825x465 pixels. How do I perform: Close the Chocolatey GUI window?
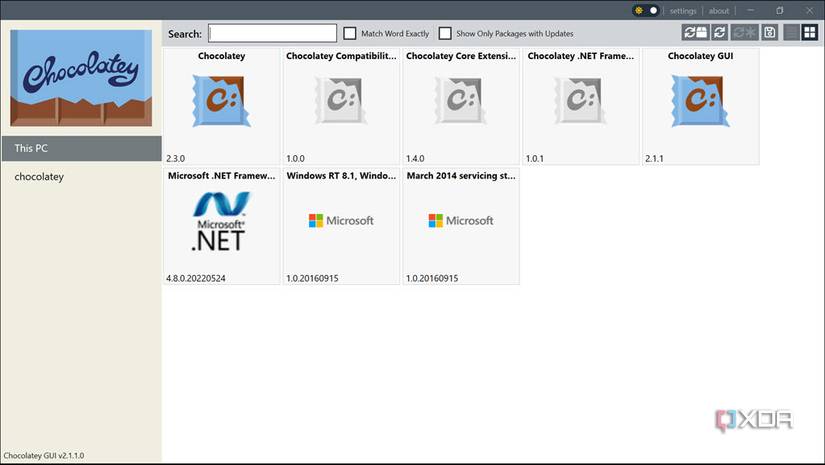[809, 11]
